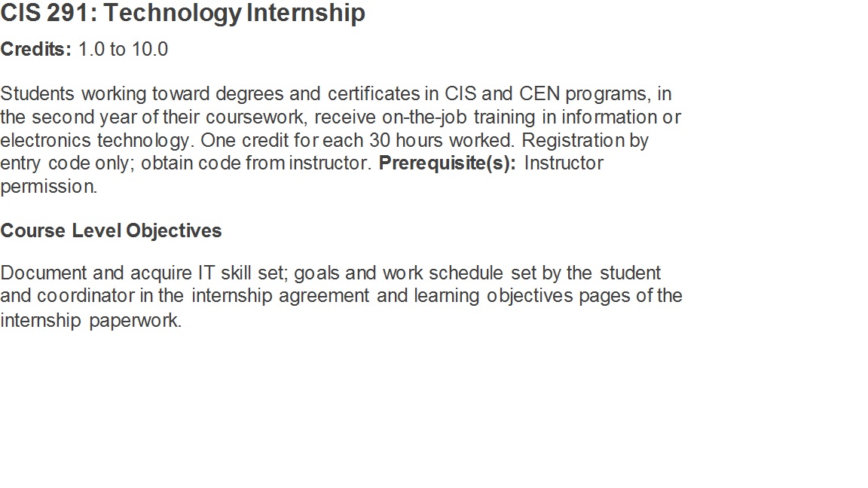Click the word coordinator in the objectives

click(x=85, y=296)
